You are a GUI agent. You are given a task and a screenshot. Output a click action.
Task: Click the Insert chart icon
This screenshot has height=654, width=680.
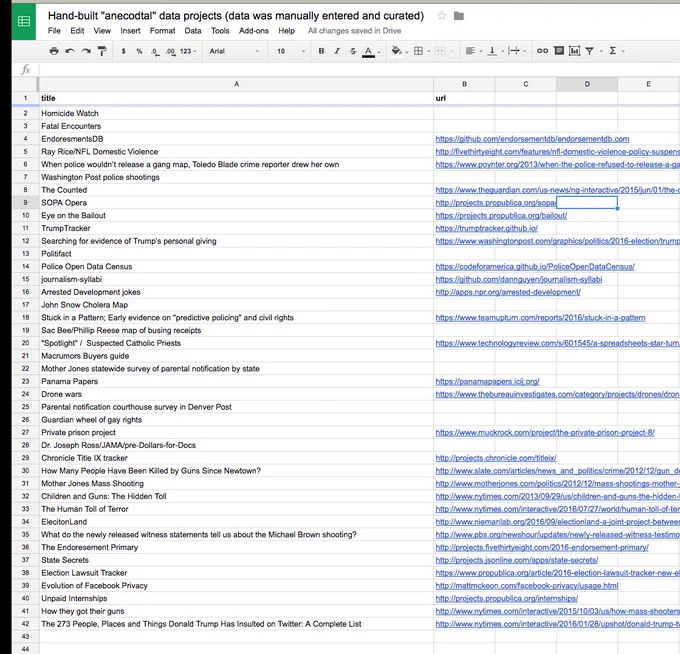[575, 51]
